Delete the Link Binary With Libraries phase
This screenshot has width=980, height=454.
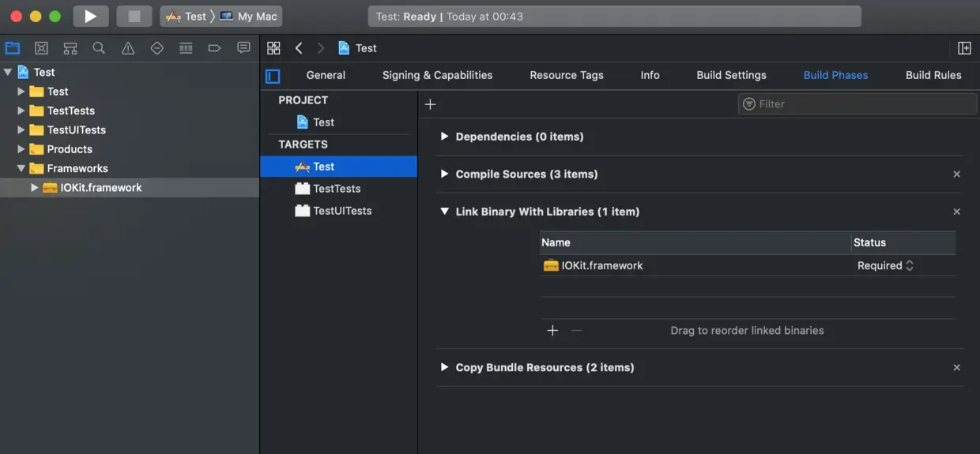point(956,212)
